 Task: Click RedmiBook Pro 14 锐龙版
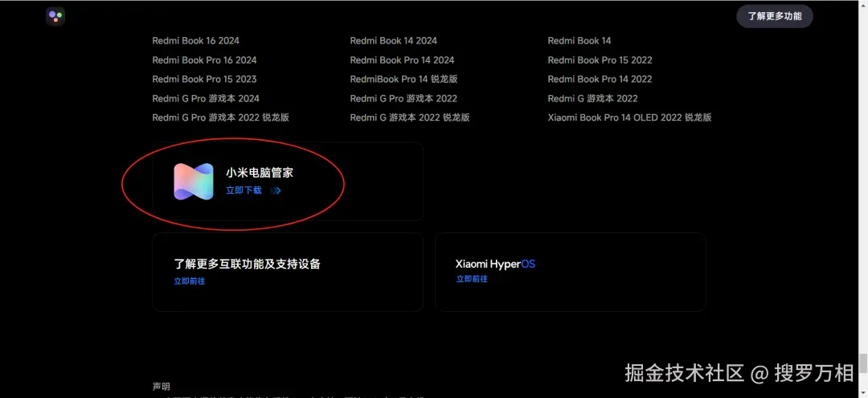(404, 79)
